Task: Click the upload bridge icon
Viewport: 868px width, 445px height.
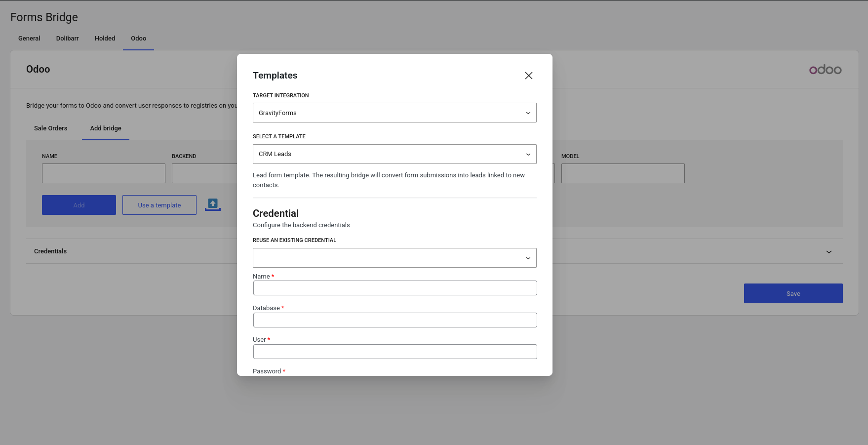Action: [x=213, y=204]
